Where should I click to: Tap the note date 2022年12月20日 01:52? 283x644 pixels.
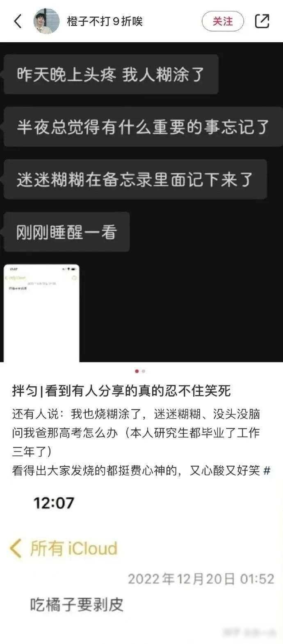pyautogui.click(x=201, y=579)
